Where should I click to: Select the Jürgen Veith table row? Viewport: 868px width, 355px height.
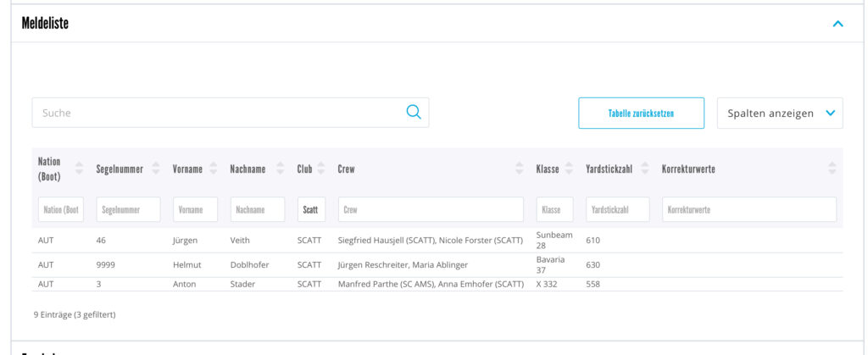[437, 241]
